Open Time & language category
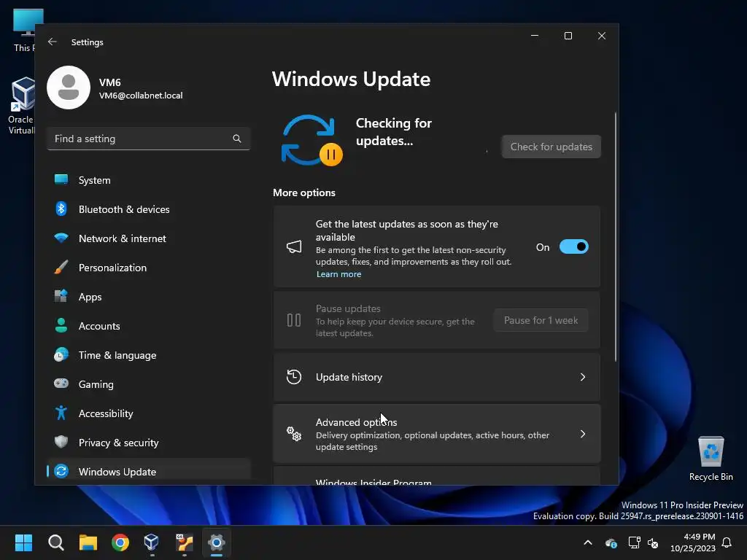Viewport: 747px width, 560px height. 148,355
